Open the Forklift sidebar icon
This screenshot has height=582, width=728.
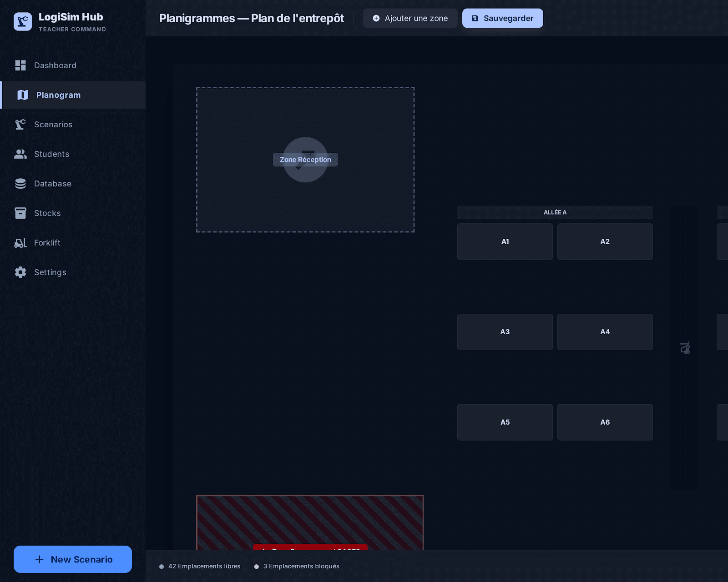20,243
